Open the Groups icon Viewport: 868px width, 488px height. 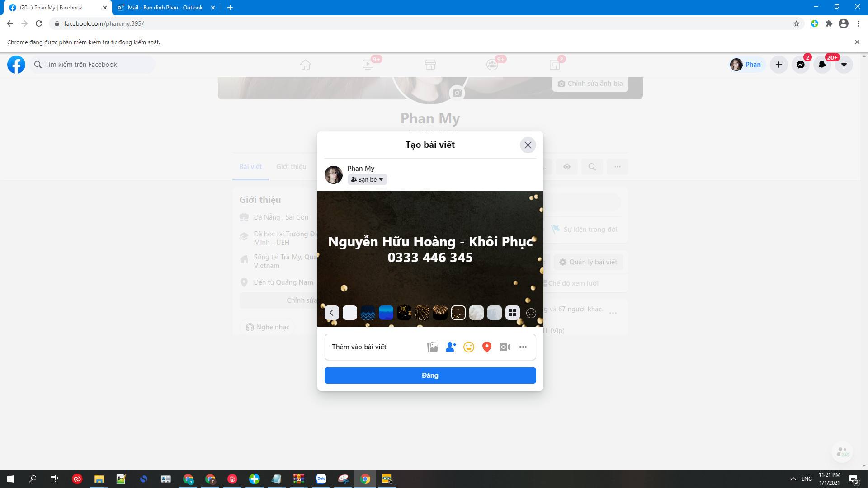[x=492, y=65]
